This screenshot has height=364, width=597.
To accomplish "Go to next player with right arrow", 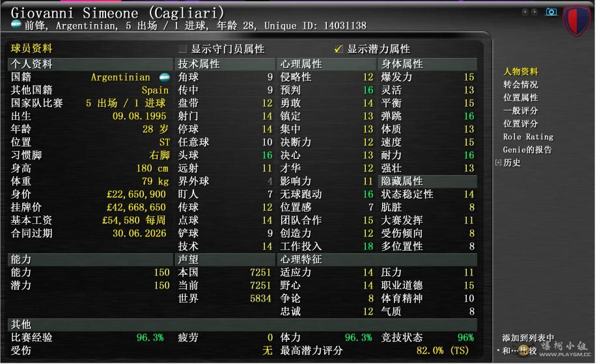I will (535, 12).
